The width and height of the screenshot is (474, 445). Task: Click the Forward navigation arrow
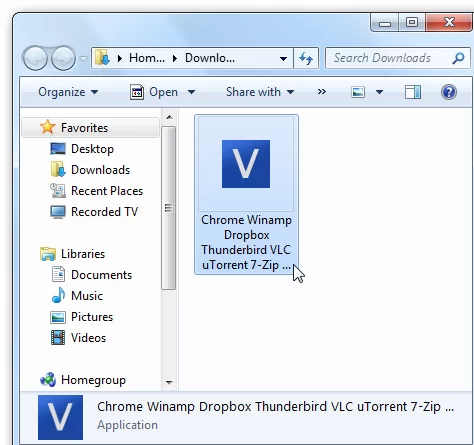(x=63, y=58)
